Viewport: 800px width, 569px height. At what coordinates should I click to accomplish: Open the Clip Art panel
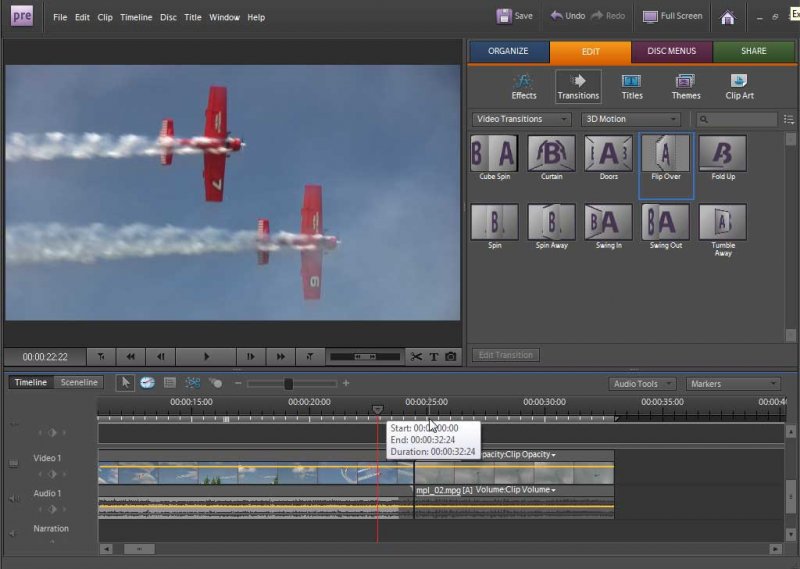point(739,86)
